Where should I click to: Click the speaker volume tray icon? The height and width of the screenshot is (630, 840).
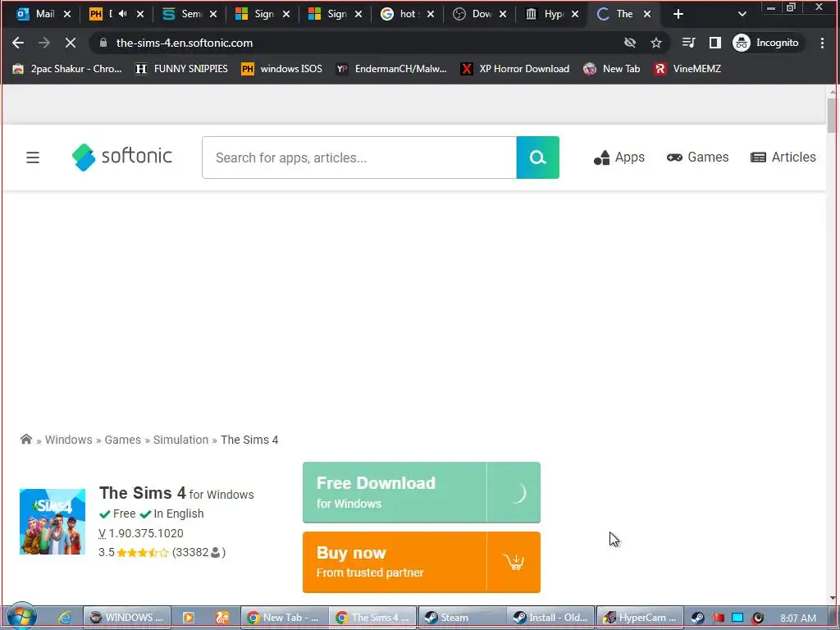coord(757,618)
